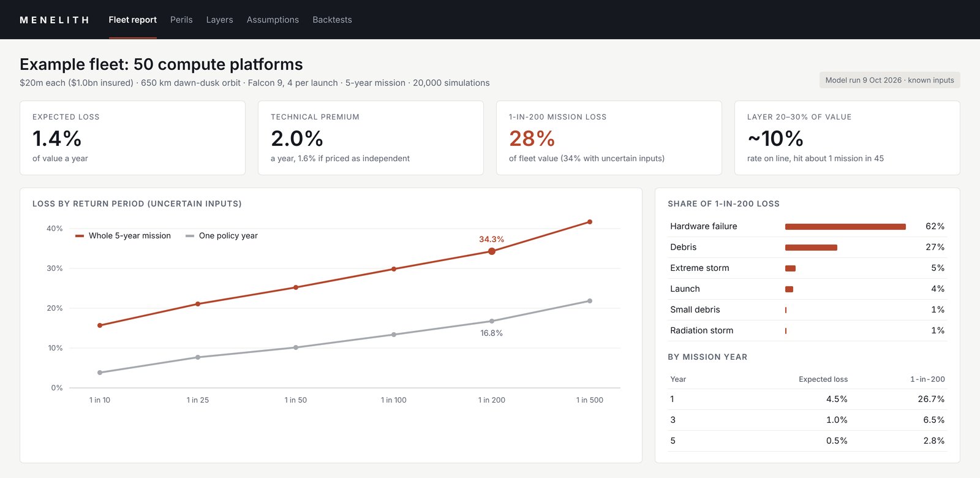Image resolution: width=980 pixels, height=478 pixels.
Task: Go to the Assumptions tab
Action: [273, 20]
